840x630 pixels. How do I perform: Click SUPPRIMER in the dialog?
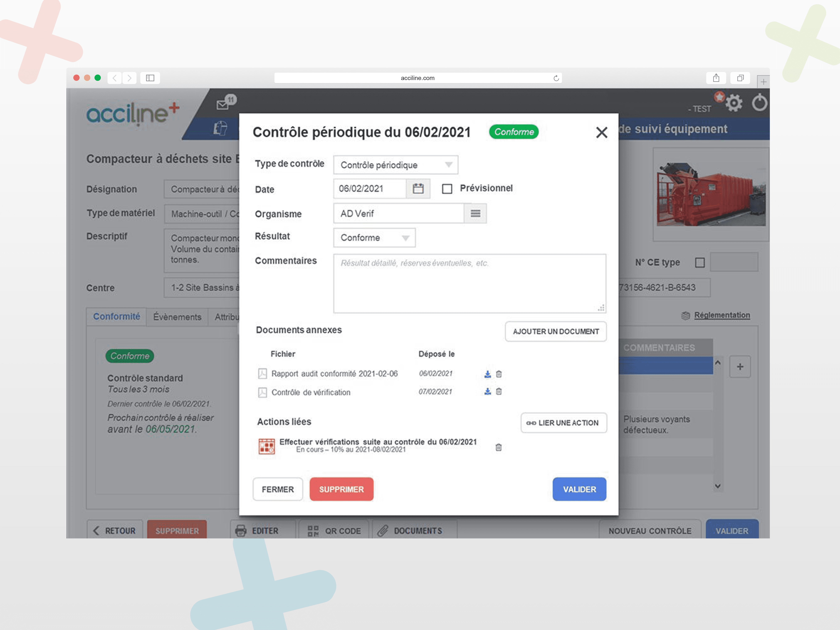(341, 489)
